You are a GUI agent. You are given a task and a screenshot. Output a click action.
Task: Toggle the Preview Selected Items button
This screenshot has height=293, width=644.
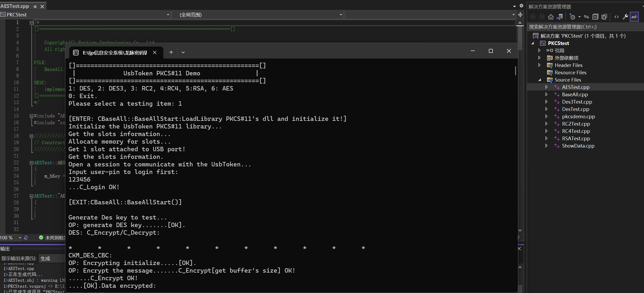tap(634, 17)
